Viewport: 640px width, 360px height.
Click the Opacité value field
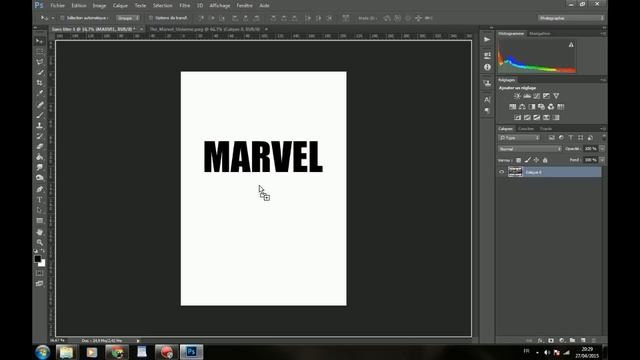coord(591,149)
